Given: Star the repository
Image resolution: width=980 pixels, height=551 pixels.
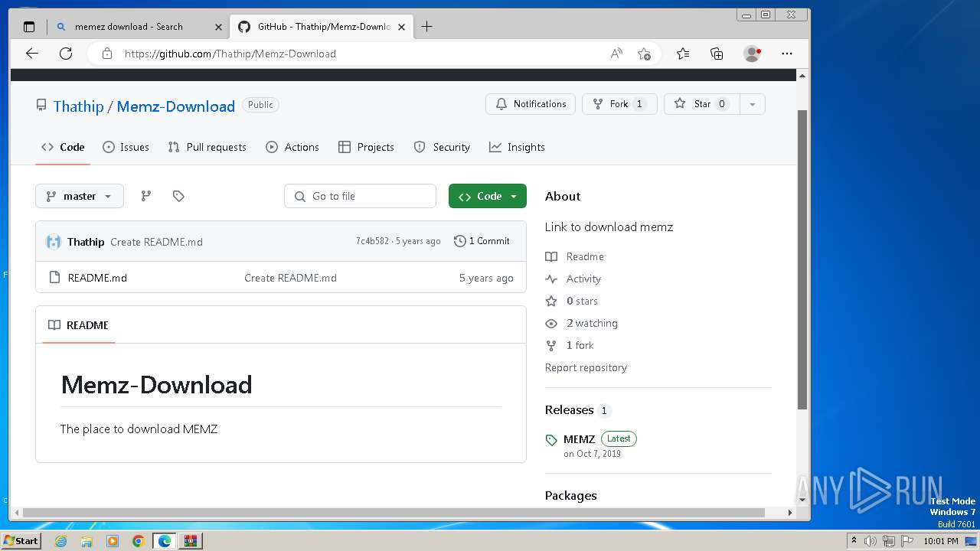Looking at the screenshot, I should tap(702, 104).
